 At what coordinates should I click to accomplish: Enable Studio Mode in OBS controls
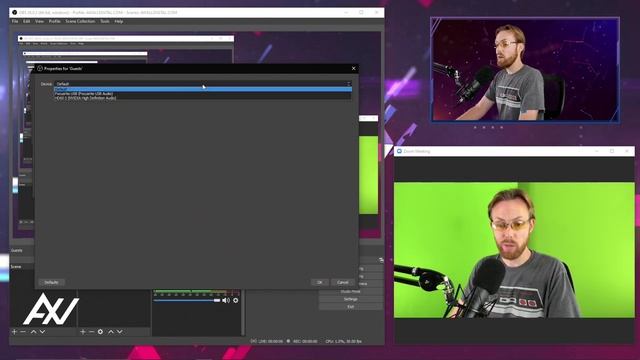point(351,291)
